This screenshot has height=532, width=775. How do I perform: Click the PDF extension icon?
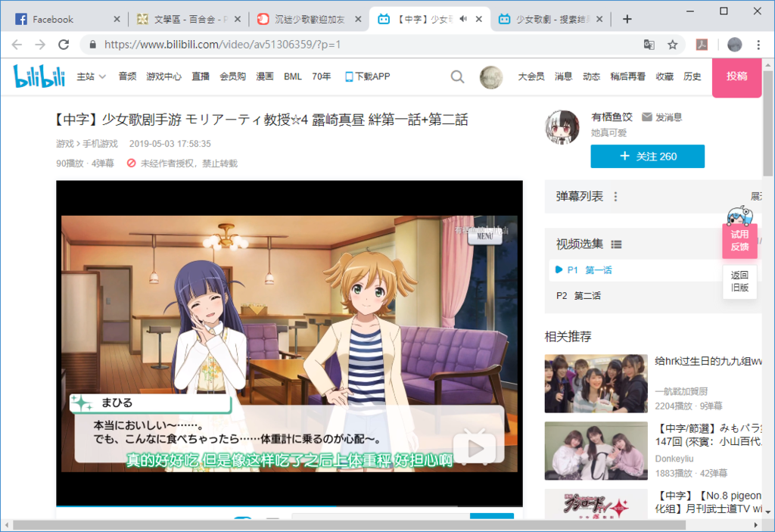[x=702, y=45]
